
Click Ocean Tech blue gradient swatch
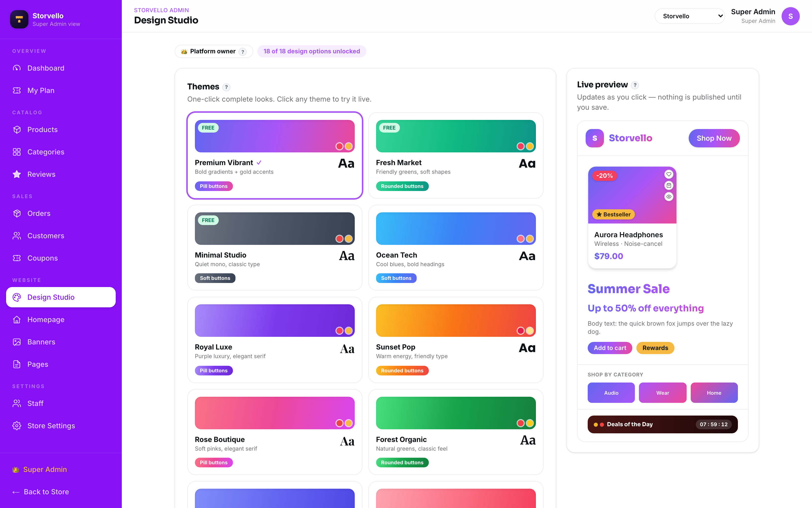[x=456, y=228]
